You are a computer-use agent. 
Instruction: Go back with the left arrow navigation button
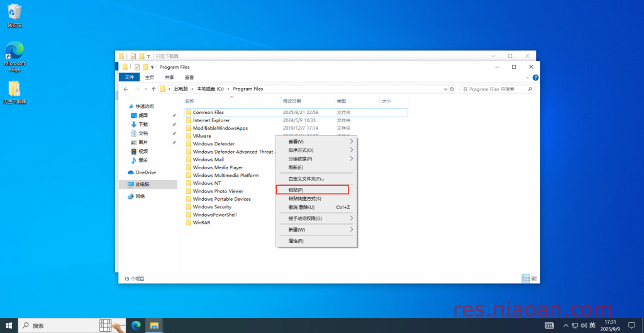coord(126,89)
